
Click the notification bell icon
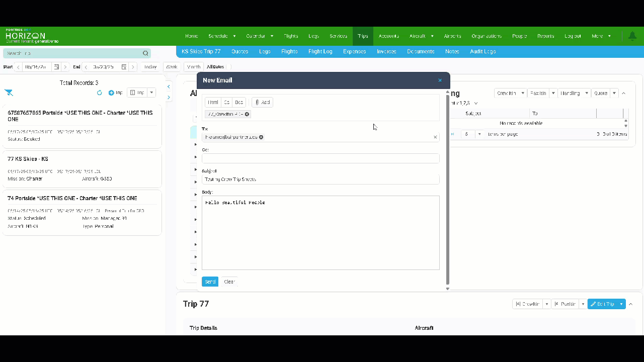pos(632,36)
